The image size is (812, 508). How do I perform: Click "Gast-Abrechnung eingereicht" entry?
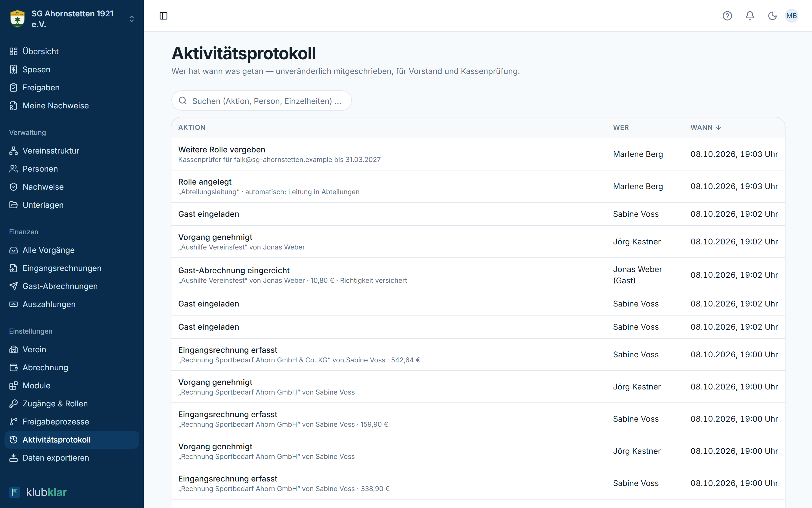click(478, 275)
